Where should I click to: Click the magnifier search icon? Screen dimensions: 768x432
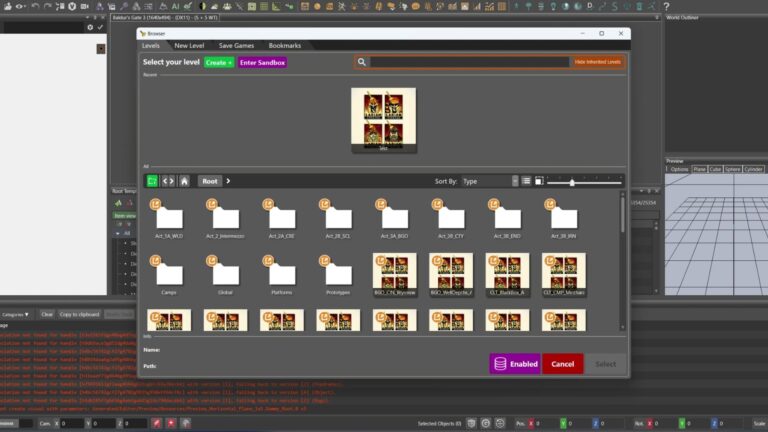tap(361, 62)
